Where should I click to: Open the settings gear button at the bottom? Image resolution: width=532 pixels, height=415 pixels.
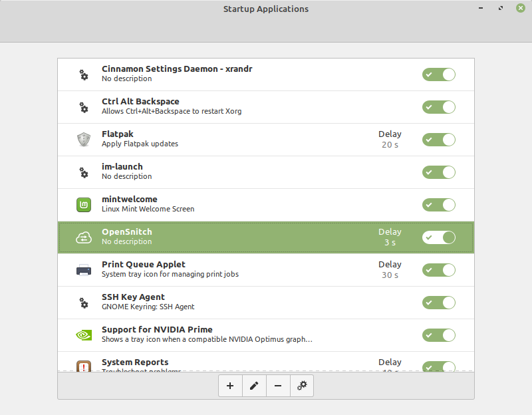pos(302,386)
